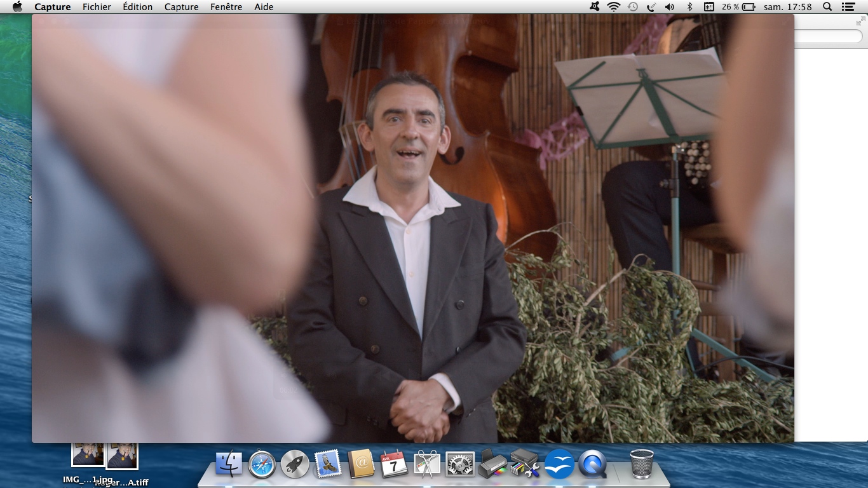
Task: Select the IMG jpg desktop file thumbnail
Action: pos(88,454)
